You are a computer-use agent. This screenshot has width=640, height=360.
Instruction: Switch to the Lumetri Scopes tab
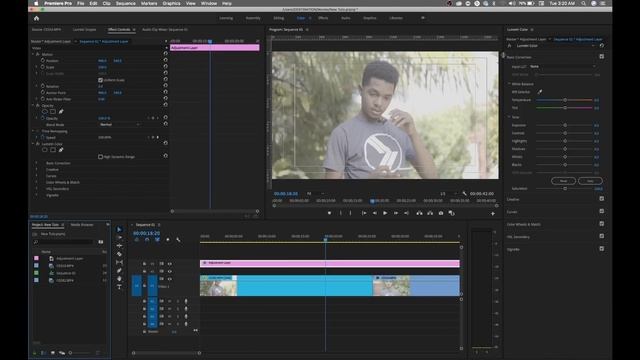[x=84, y=29]
